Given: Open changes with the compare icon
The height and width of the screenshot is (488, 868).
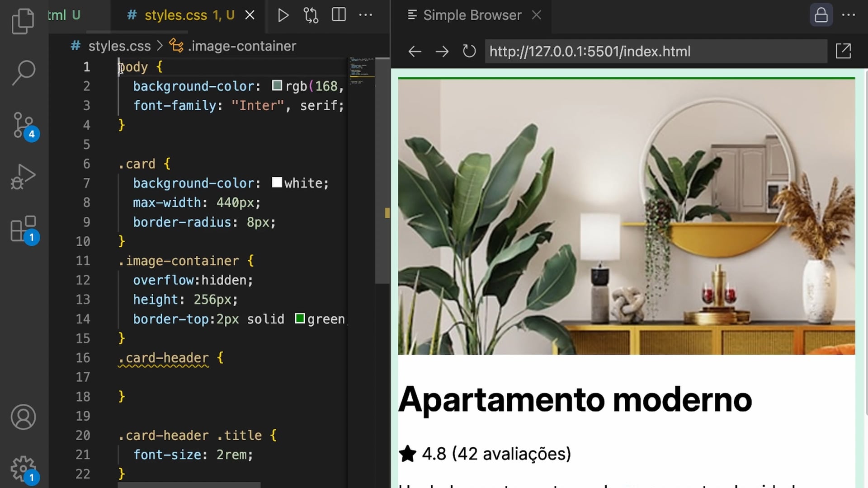Looking at the screenshot, I should pos(311,15).
